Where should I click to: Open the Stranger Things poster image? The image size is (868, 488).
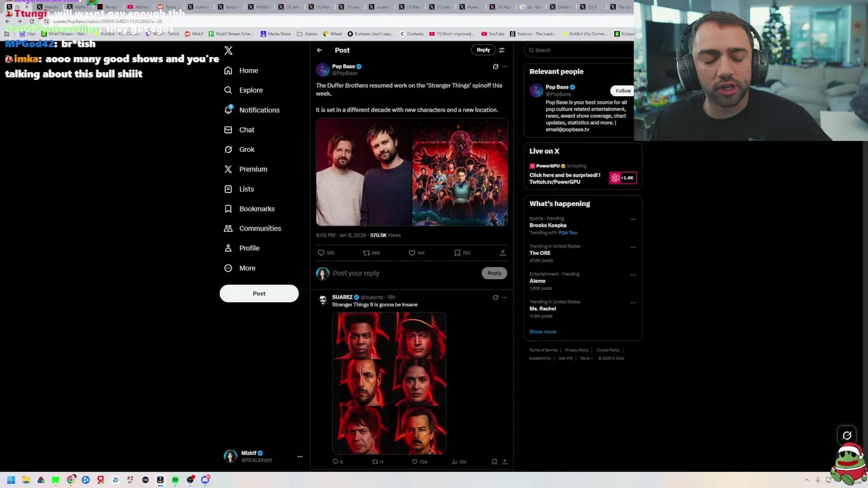[x=460, y=172]
